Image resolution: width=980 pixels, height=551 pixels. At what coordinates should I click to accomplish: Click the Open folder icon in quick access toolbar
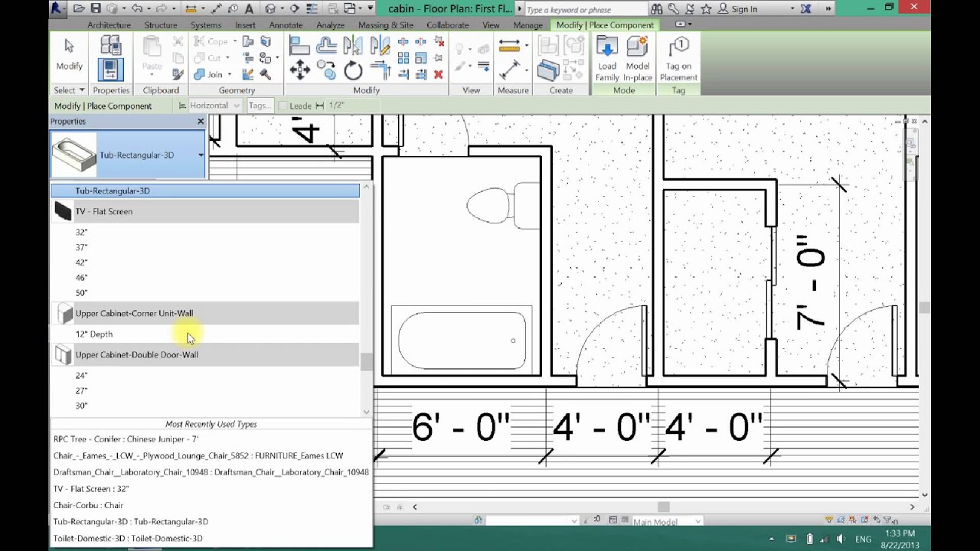[79, 9]
